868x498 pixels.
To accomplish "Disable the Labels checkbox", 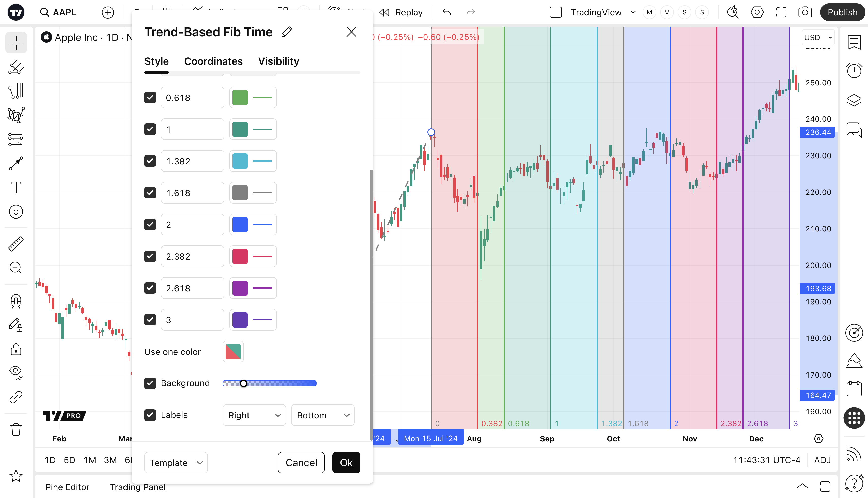I will pyautogui.click(x=150, y=415).
